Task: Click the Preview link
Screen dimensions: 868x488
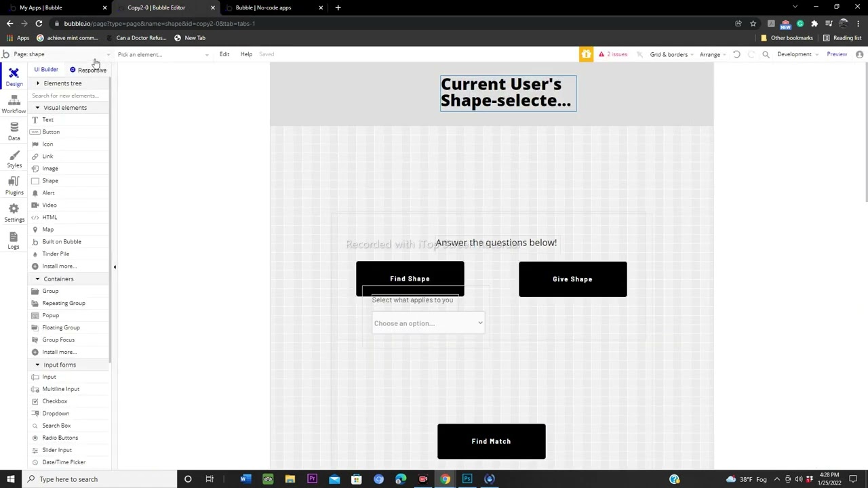Action: (x=837, y=54)
